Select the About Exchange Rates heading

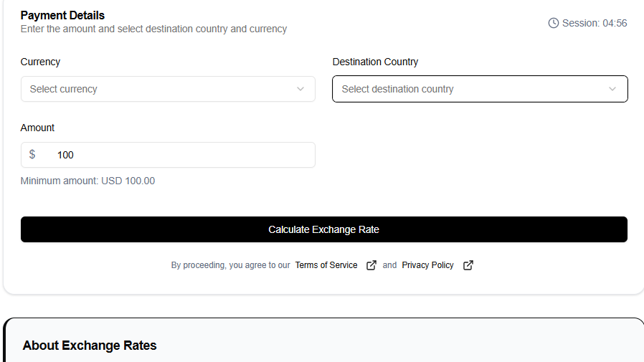pyautogui.click(x=90, y=346)
